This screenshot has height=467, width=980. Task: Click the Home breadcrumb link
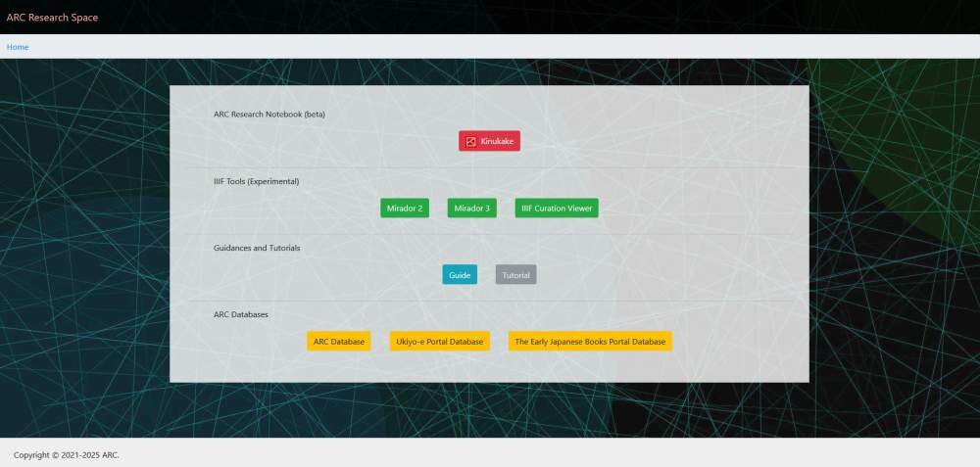[x=18, y=47]
